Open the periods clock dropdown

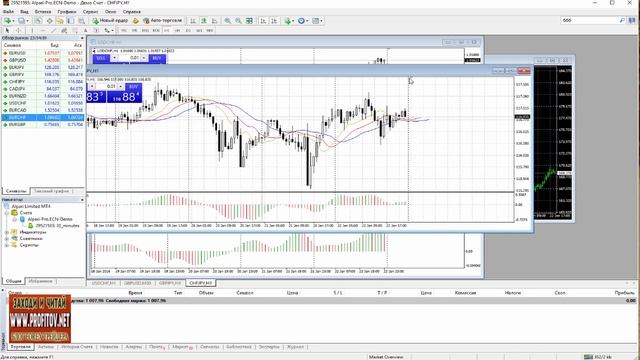point(302,20)
